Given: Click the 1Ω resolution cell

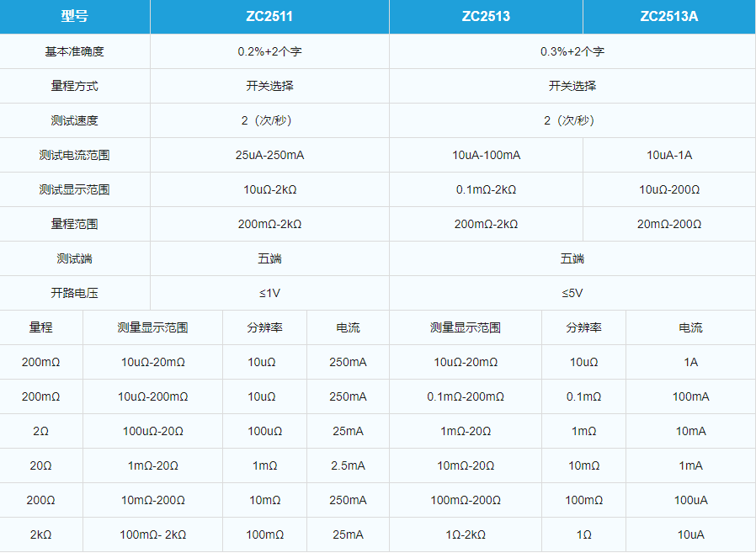Looking at the screenshot, I should point(584,535).
